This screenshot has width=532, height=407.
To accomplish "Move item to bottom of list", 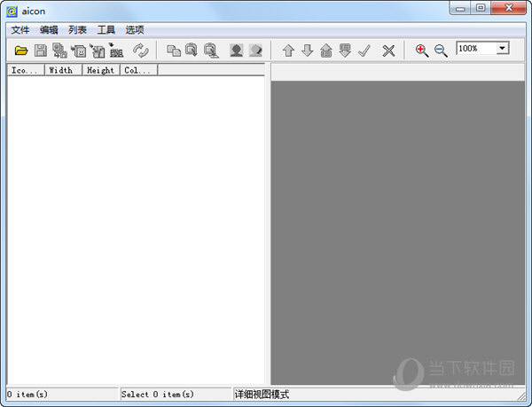I will click(x=345, y=51).
